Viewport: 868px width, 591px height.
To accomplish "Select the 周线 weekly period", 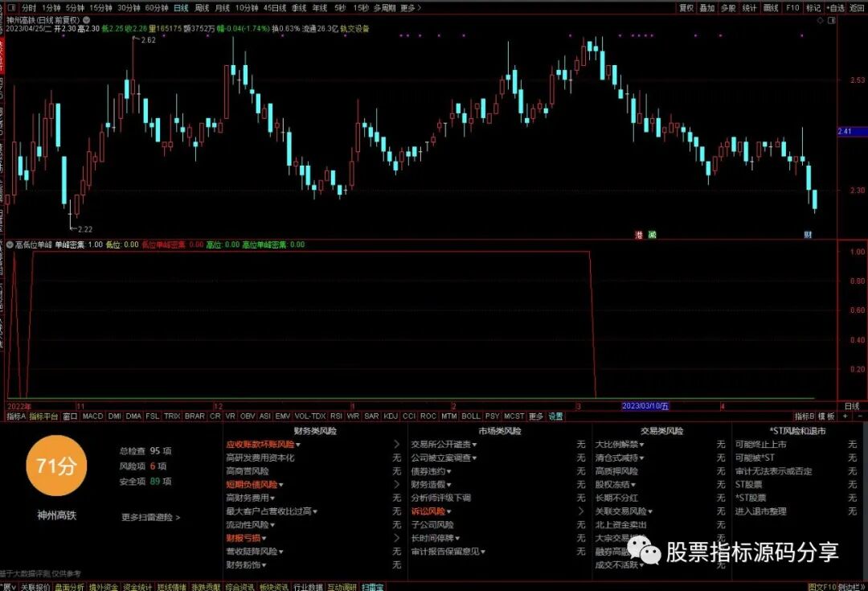I will (202, 8).
